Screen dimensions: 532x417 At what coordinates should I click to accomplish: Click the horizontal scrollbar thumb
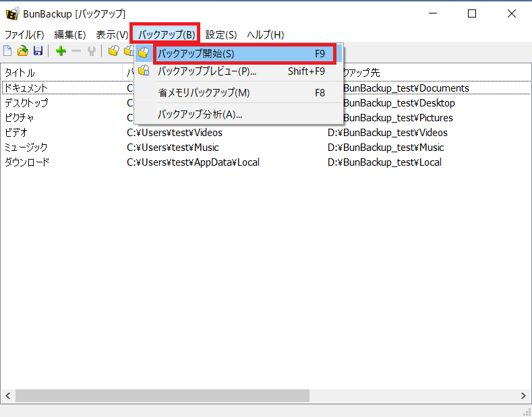point(162,395)
